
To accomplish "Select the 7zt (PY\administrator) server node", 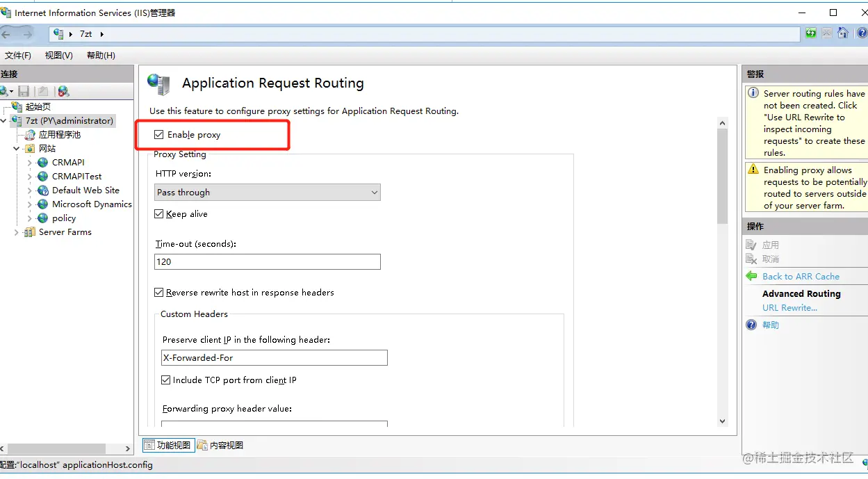I will 69,120.
